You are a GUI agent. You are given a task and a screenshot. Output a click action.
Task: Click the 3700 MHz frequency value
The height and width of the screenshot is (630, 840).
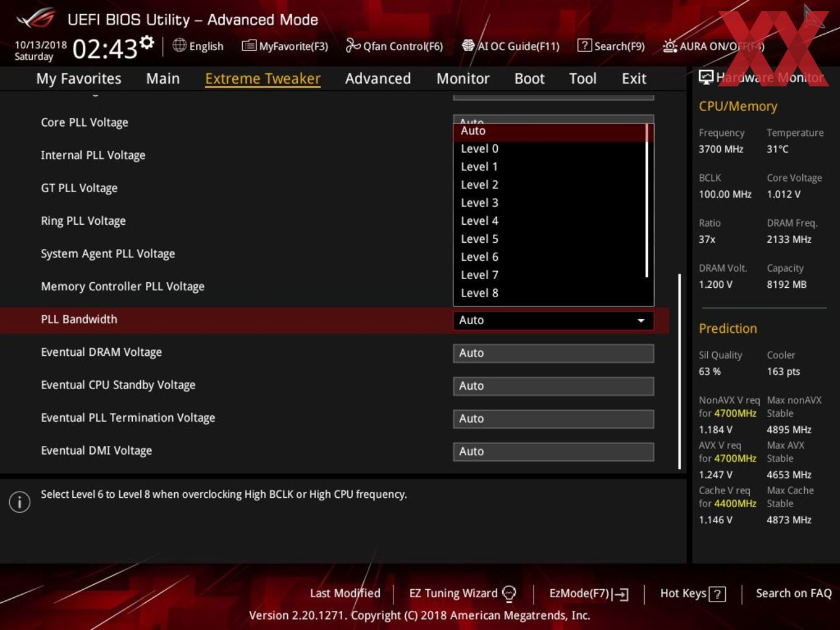point(721,149)
